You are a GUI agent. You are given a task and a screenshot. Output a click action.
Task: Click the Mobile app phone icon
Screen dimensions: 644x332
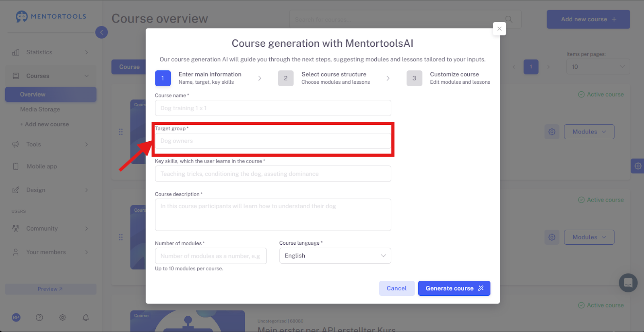[16, 167]
